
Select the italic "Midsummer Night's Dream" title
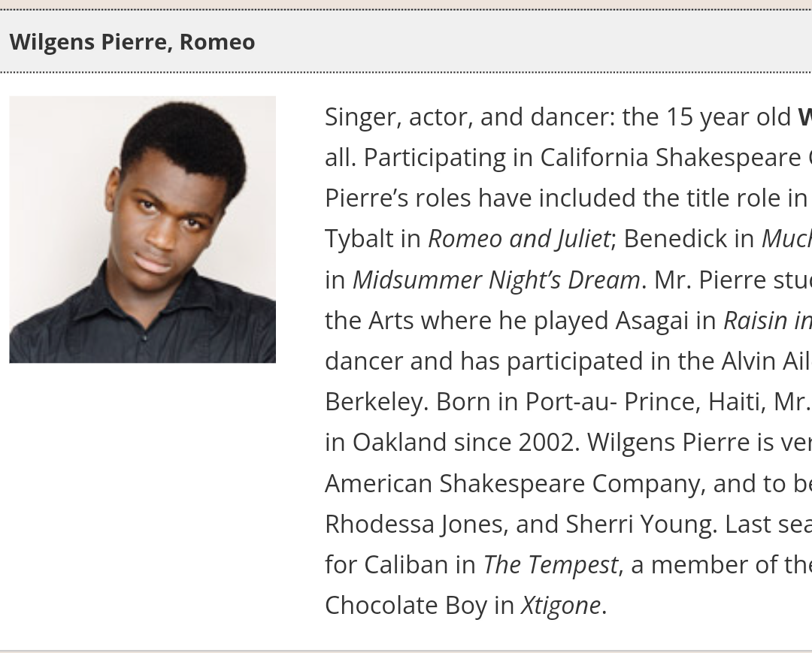click(496, 280)
